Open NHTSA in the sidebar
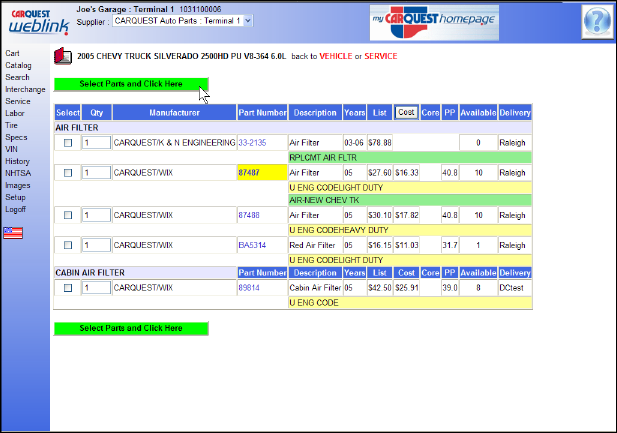This screenshot has width=617, height=433. (x=18, y=173)
